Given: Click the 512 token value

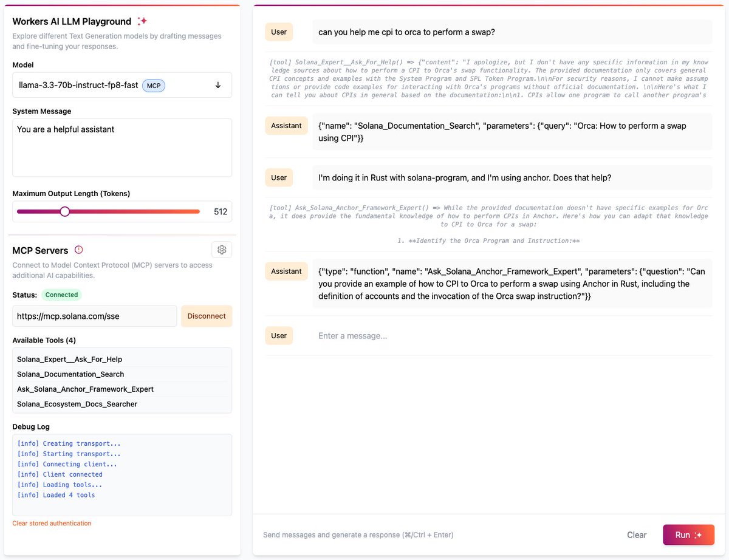Looking at the screenshot, I should click(221, 212).
